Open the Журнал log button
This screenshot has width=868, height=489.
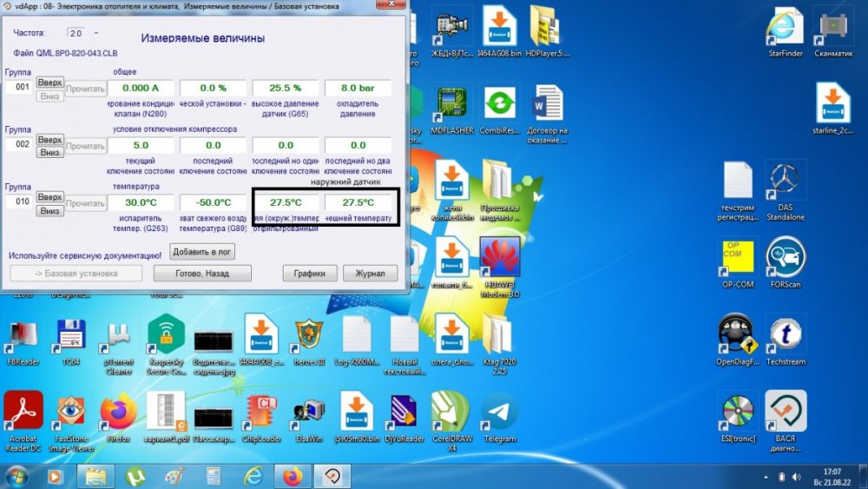370,274
